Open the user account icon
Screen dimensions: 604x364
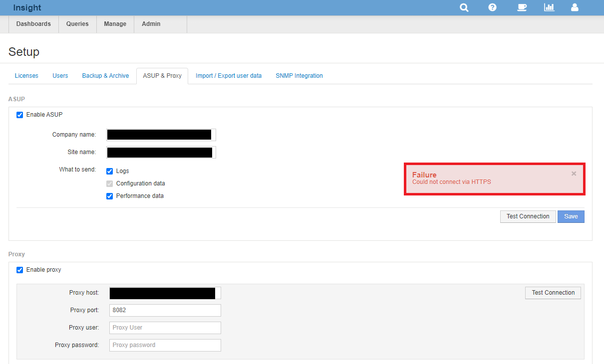pos(575,7)
